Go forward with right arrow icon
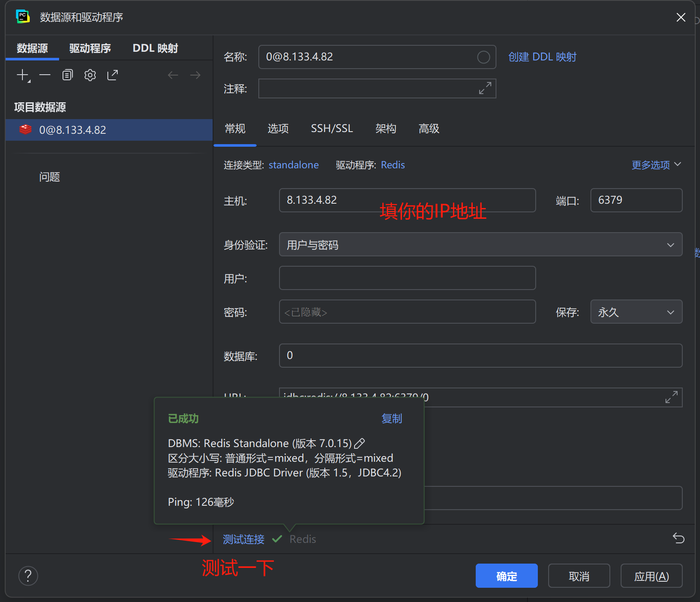Viewport: 700px width, 602px height. click(195, 75)
